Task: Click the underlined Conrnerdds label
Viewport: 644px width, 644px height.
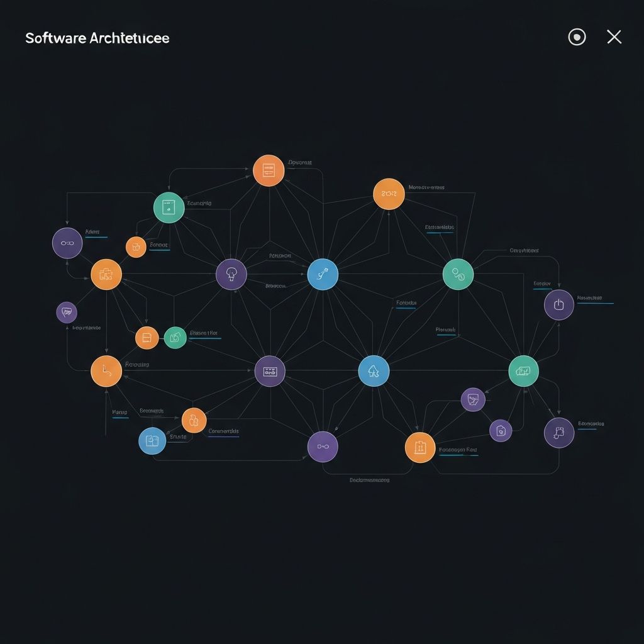Action: click(225, 432)
